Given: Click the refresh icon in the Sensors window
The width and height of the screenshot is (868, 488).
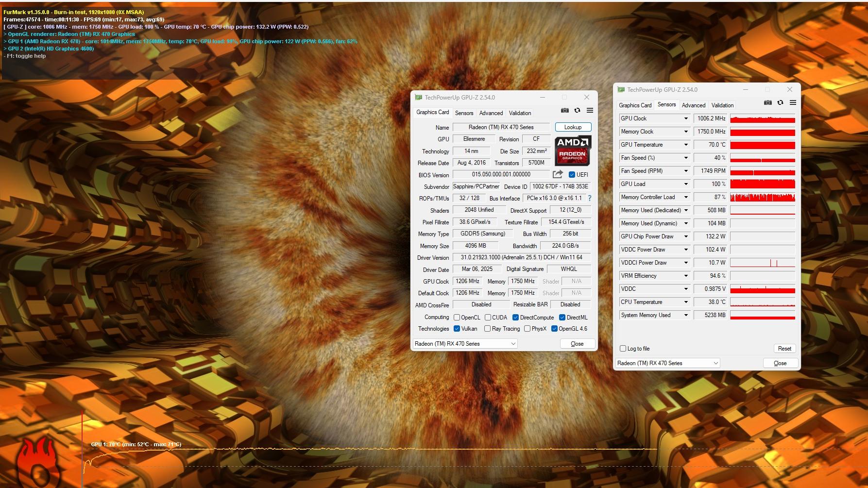Looking at the screenshot, I should pyautogui.click(x=780, y=102).
